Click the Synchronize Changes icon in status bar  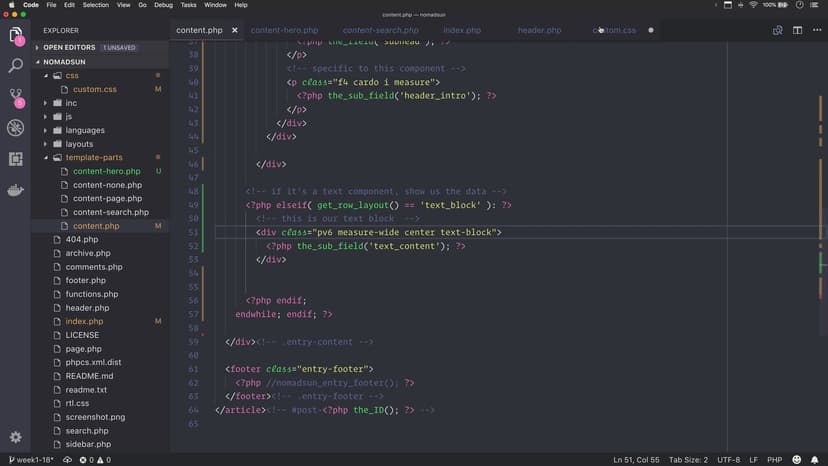click(67, 460)
